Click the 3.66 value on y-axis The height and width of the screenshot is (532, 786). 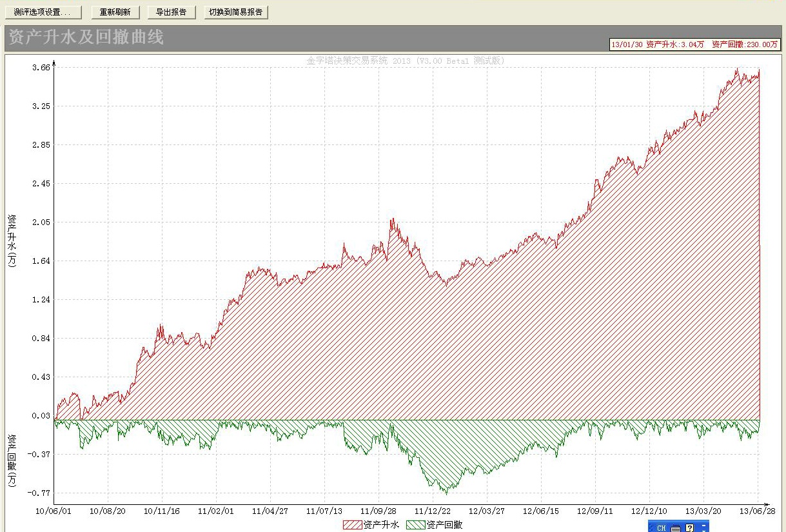[x=41, y=68]
